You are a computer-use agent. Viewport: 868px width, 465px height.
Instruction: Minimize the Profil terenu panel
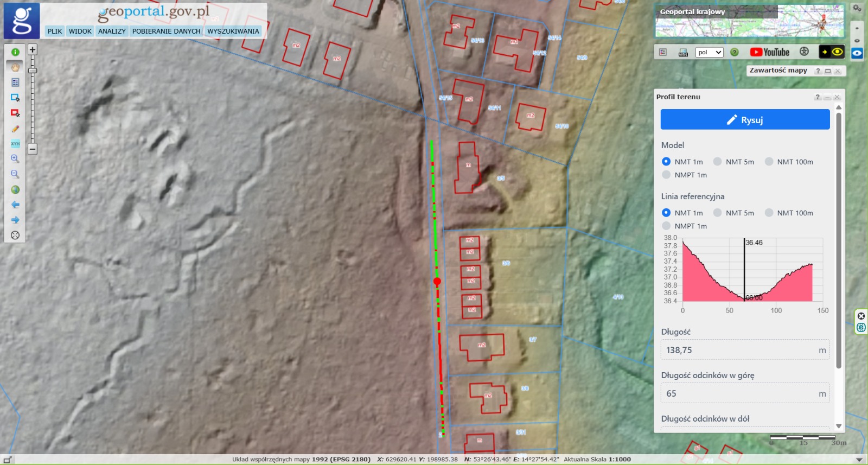coord(827,97)
